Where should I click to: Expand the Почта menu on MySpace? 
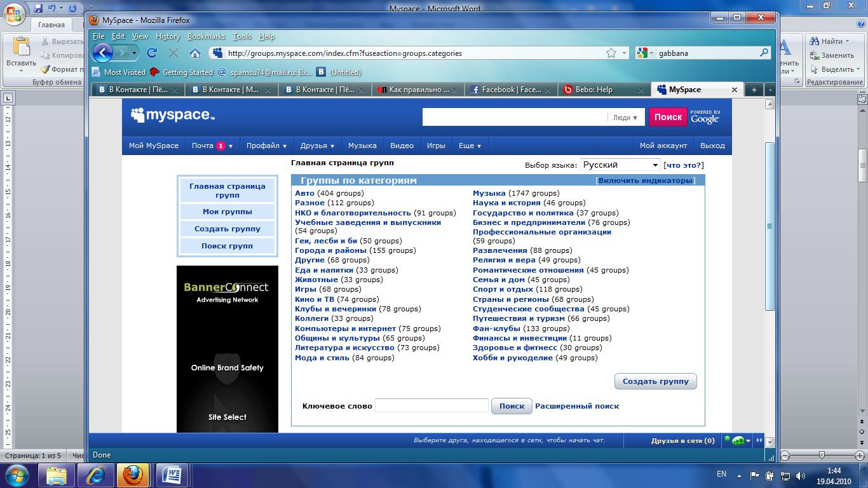tap(212, 146)
